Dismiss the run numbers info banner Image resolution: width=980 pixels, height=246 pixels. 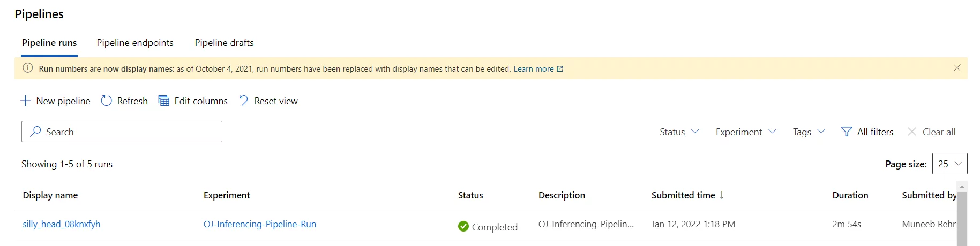(957, 68)
